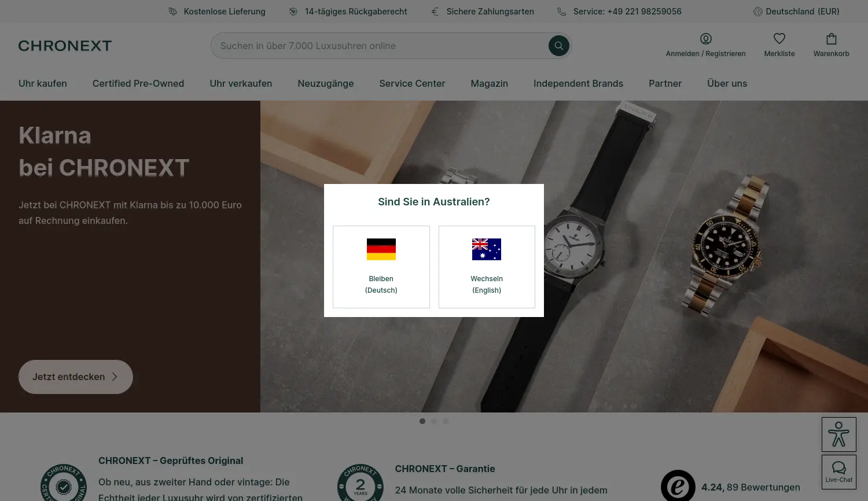Jump to the third carousel slide dot
Viewport: 868px width, 501px height.
446,421
